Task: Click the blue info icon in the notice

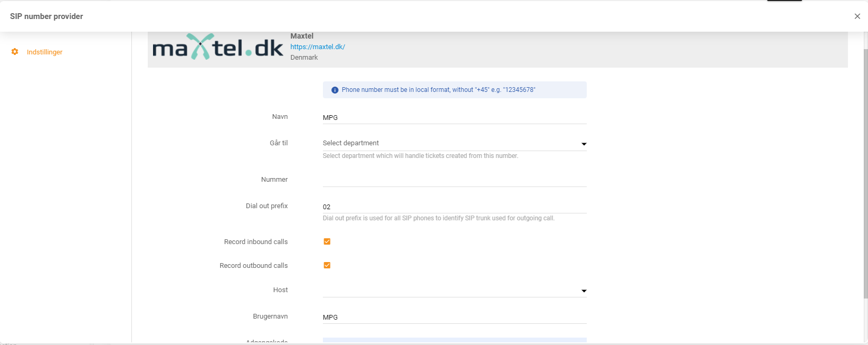Action: click(335, 90)
